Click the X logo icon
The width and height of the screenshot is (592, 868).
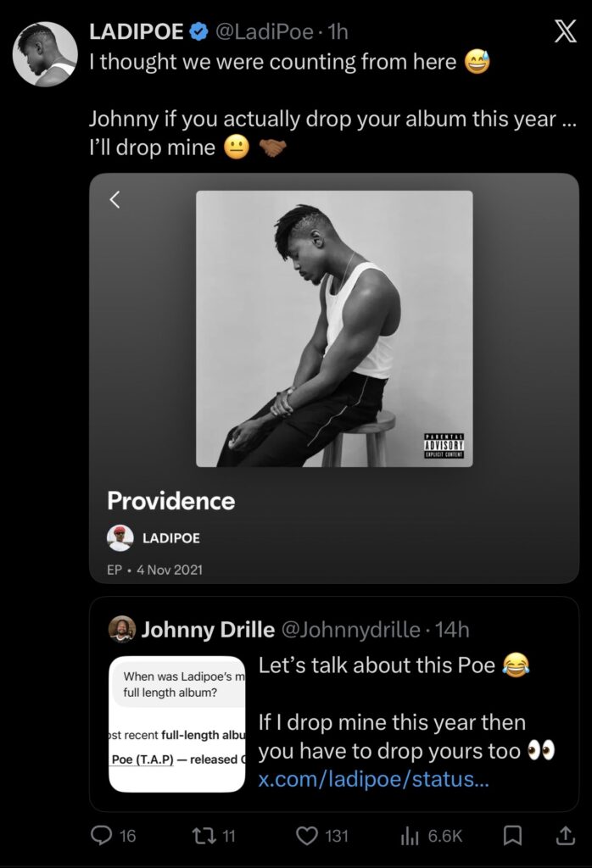click(564, 31)
